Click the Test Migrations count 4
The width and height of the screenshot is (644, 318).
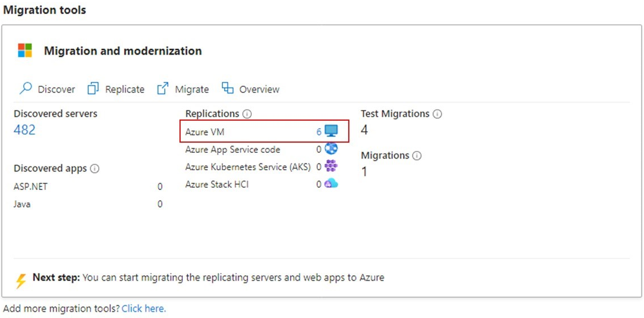[x=365, y=130]
